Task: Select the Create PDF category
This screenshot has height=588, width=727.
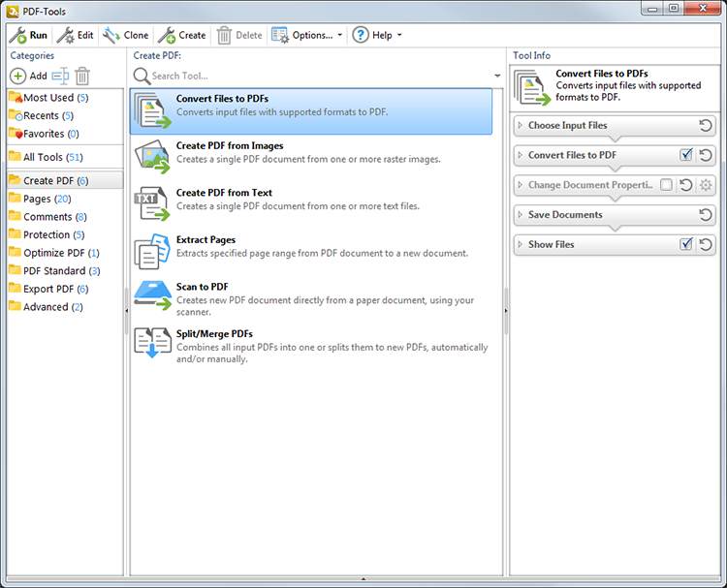Action: [65, 180]
